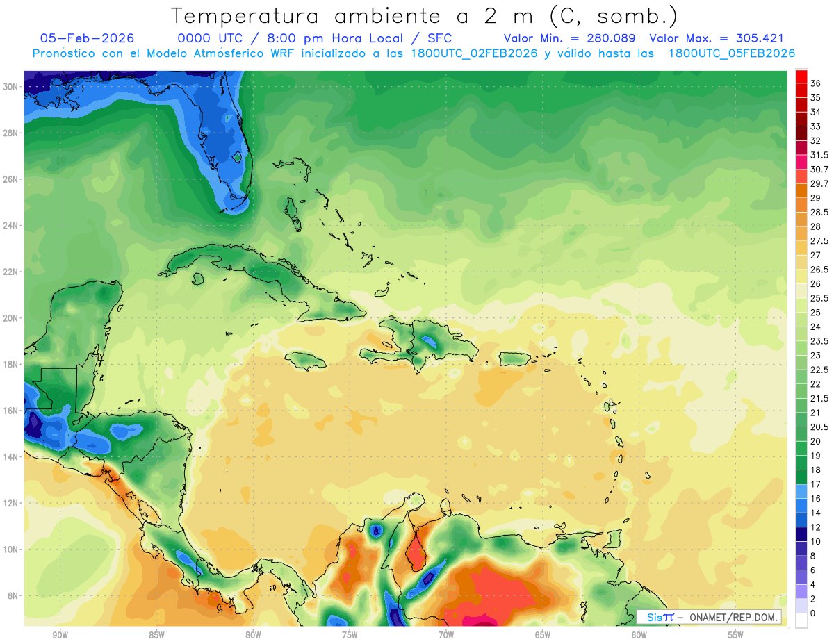
Task: Click the ONAMET/REP.DOM. credit label
Action: 735,618
